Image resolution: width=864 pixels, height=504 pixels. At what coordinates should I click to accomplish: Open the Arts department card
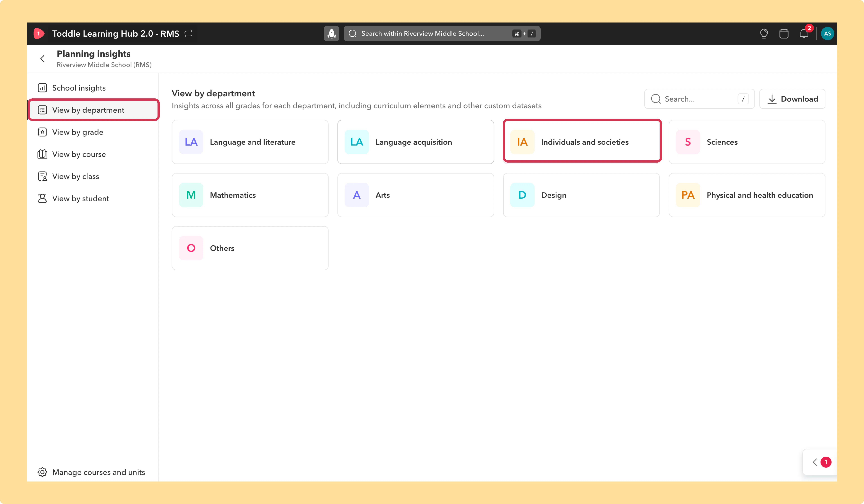click(416, 195)
